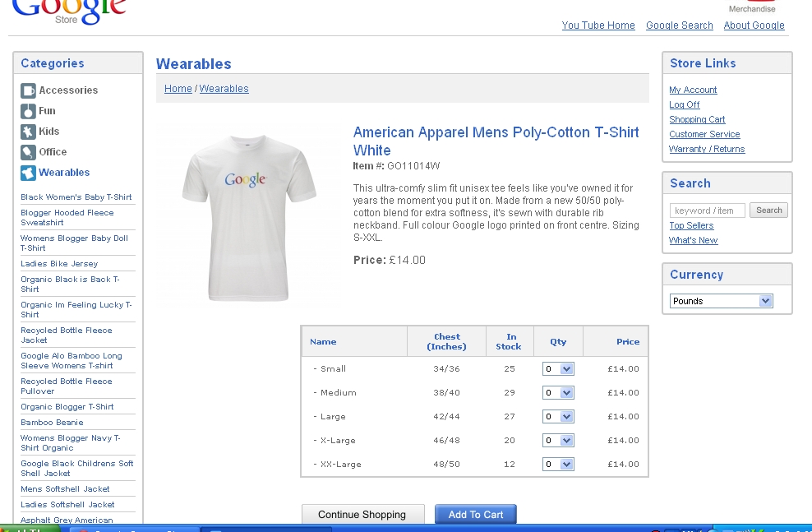Click the Wearables category icon
The image size is (812, 532).
[28, 173]
